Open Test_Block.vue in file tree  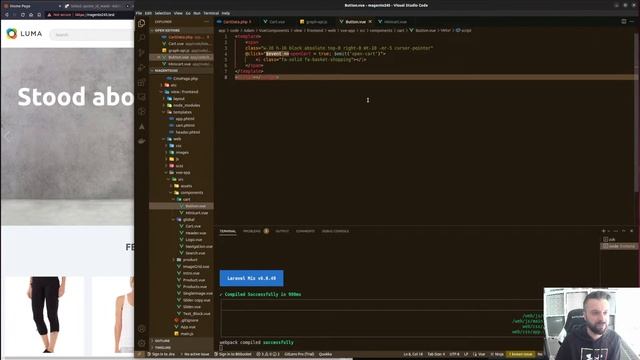tap(196, 313)
